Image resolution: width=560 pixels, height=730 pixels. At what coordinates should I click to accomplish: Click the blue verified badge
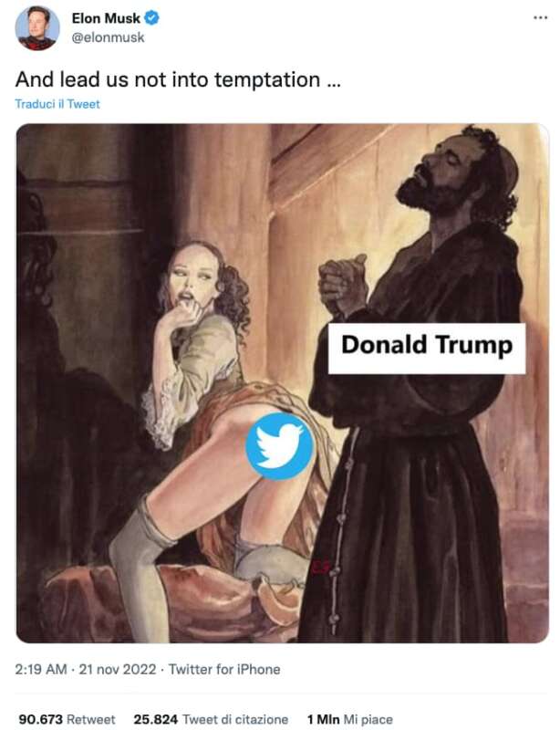152,18
